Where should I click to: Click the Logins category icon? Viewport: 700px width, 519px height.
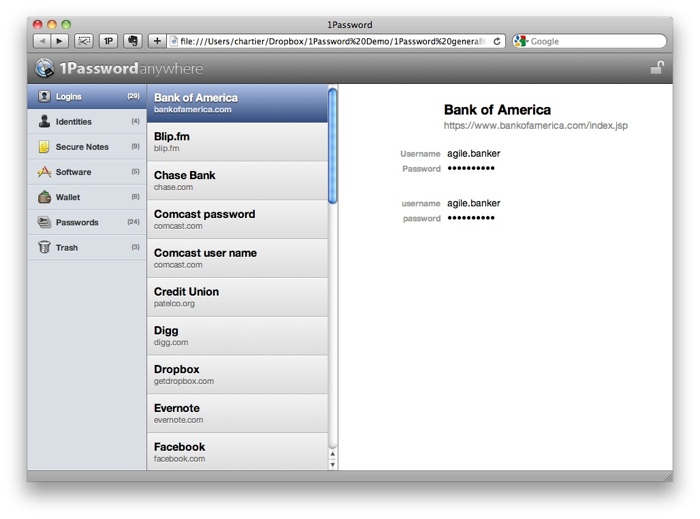point(44,96)
